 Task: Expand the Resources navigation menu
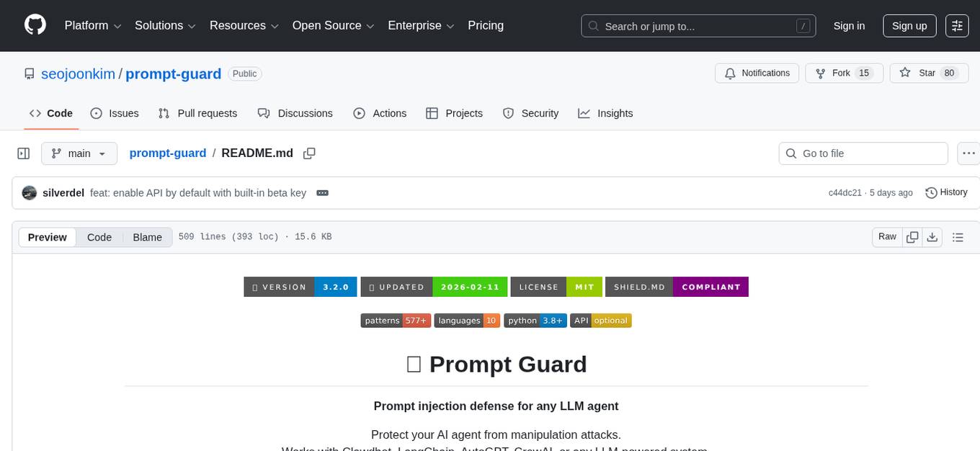244,25
